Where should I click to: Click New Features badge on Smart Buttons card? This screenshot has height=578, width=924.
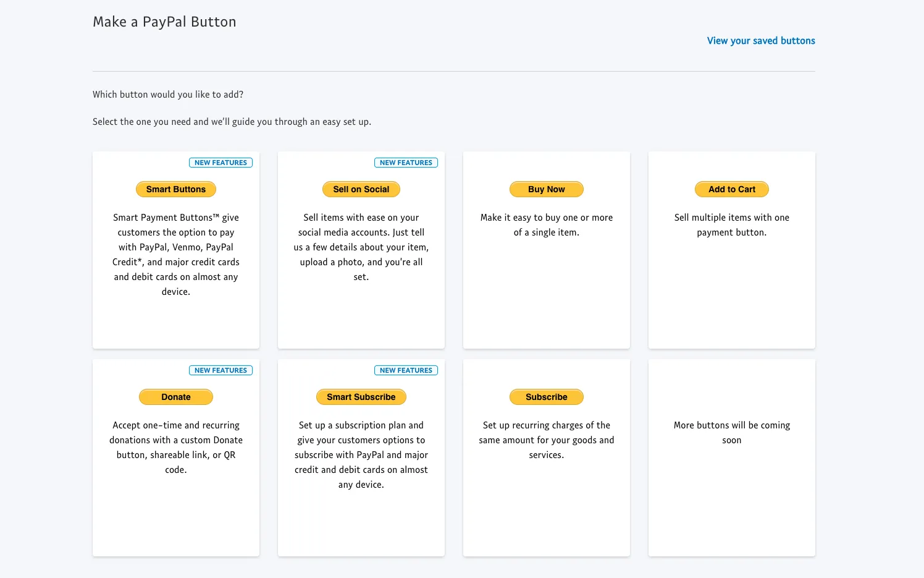pyautogui.click(x=220, y=163)
